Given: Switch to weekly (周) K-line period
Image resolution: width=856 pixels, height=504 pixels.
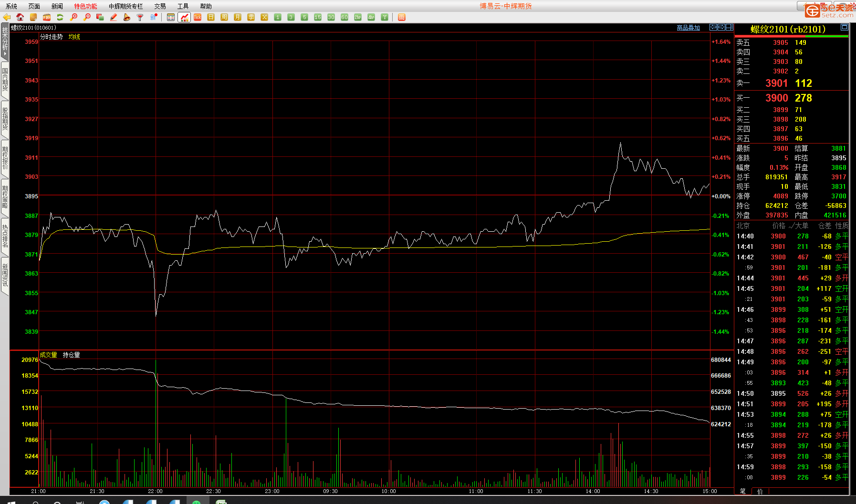Looking at the screenshot, I should pyautogui.click(x=224, y=17).
